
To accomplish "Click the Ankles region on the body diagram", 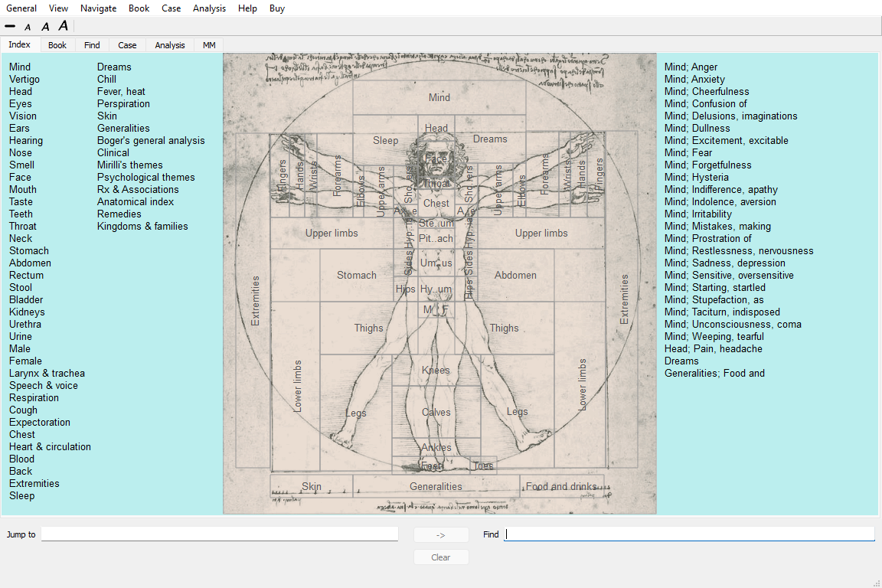I will (436, 447).
